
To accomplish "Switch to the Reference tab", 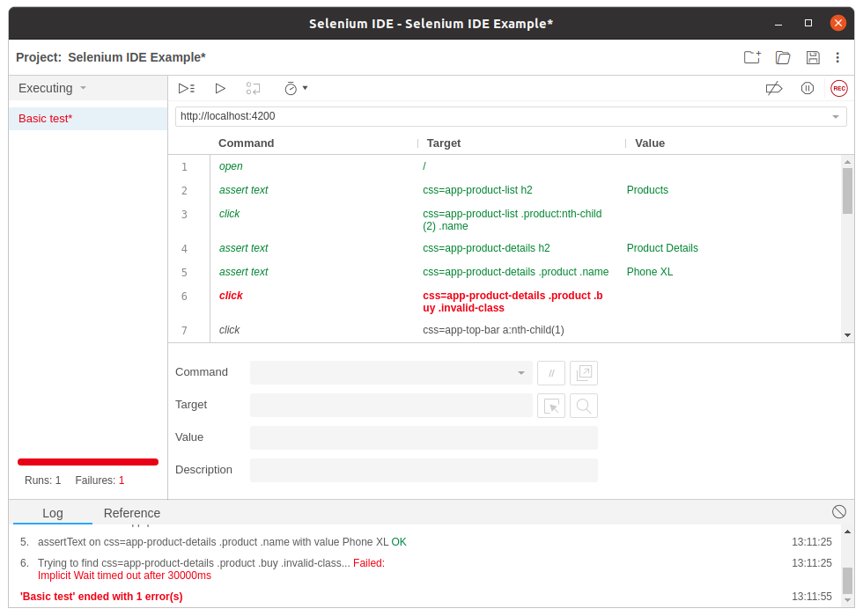I will coord(132,513).
